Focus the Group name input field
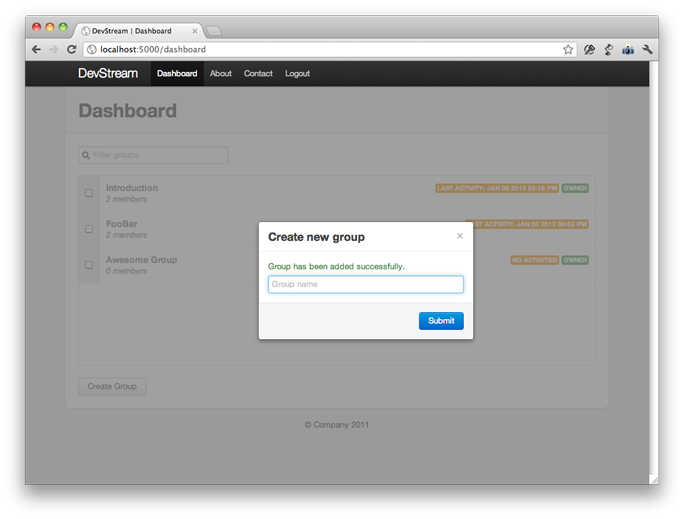Image resolution: width=684 pixels, height=519 pixels. point(366,284)
